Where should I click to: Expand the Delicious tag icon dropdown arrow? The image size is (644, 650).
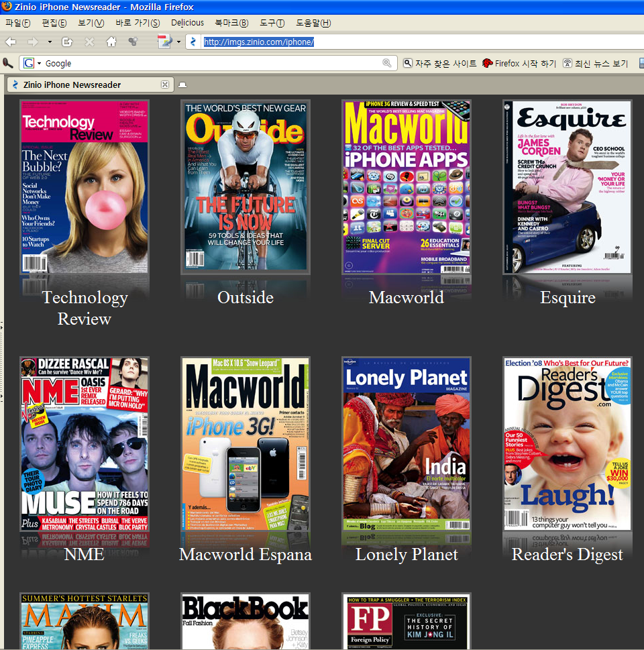[178, 42]
